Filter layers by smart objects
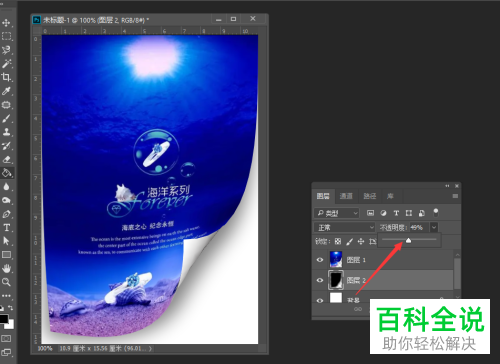Screen dimensions: 500x364 (x=422, y=213)
